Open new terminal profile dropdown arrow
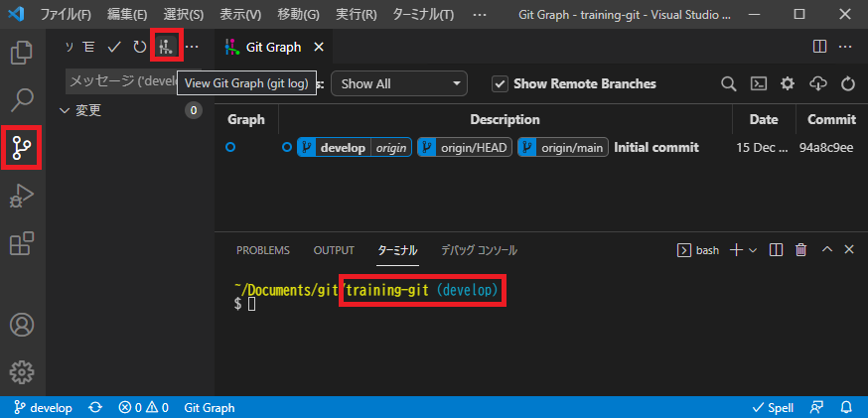This screenshot has height=418, width=868. coord(753,250)
